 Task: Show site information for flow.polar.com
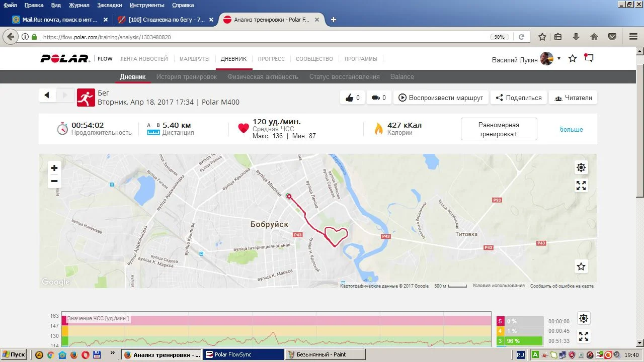(25, 37)
